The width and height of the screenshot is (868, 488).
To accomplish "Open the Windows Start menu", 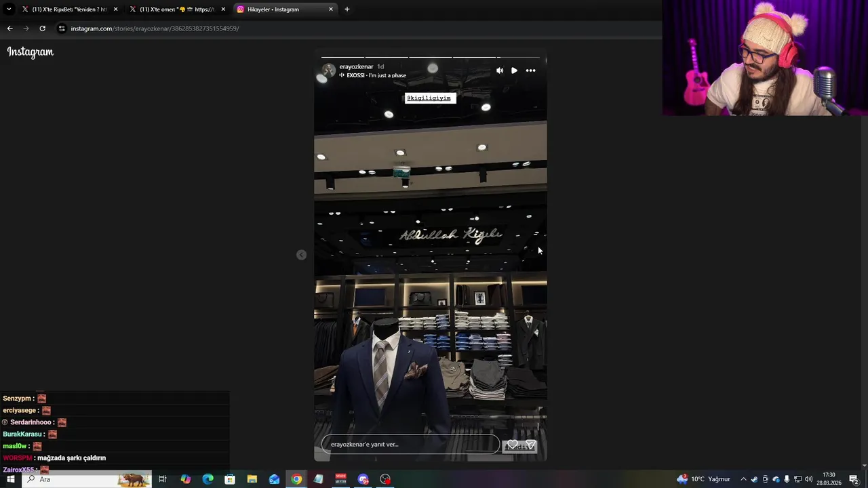I will [10, 479].
